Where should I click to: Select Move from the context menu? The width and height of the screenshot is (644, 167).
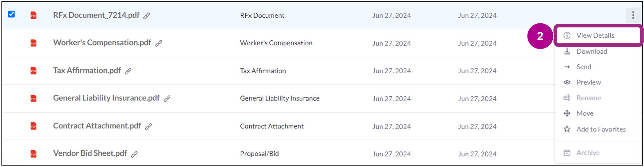585,114
